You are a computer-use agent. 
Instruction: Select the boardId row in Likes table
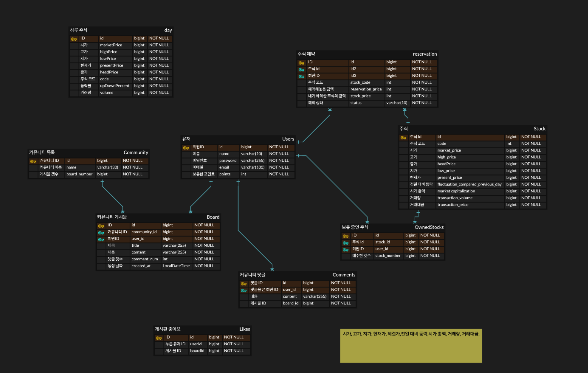click(197, 351)
